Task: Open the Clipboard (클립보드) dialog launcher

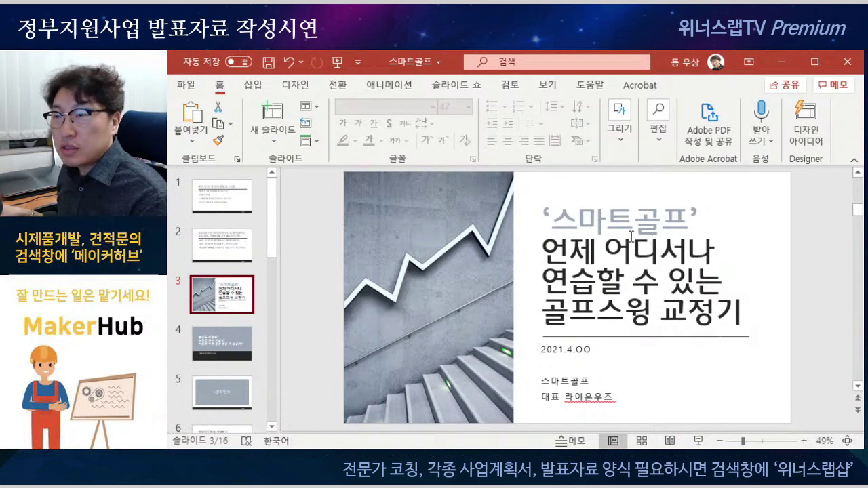Action: point(237,159)
